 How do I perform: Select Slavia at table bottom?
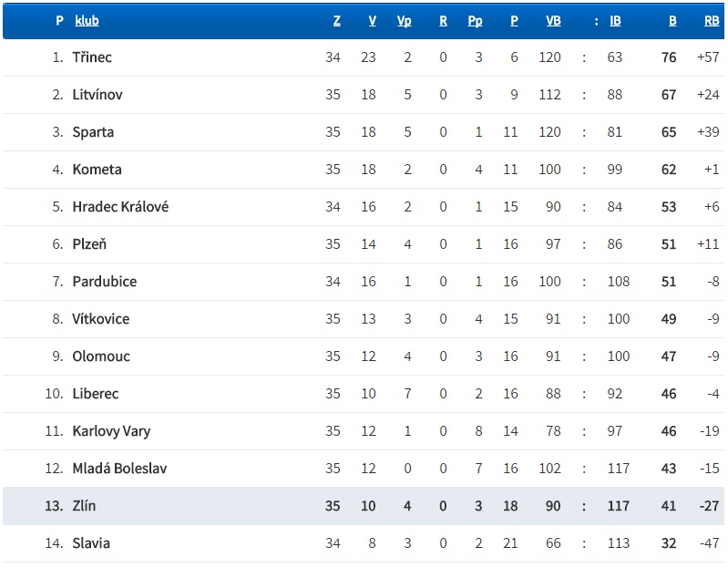91,543
